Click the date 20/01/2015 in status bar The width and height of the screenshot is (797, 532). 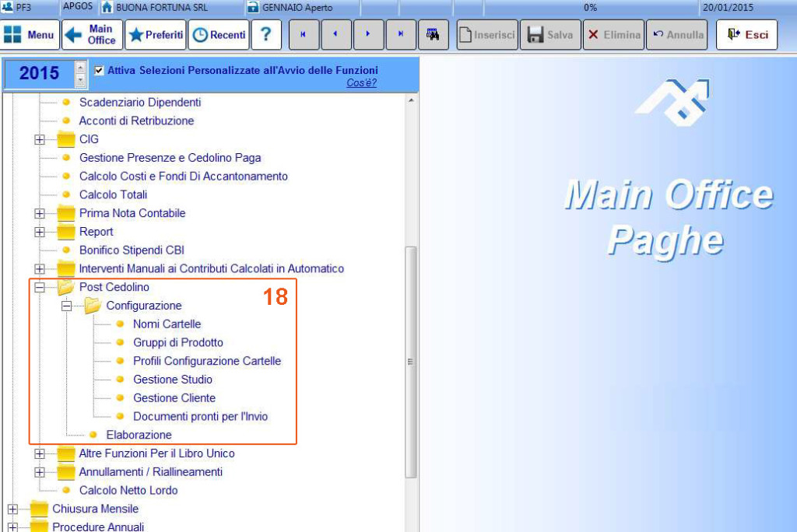[728, 8]
